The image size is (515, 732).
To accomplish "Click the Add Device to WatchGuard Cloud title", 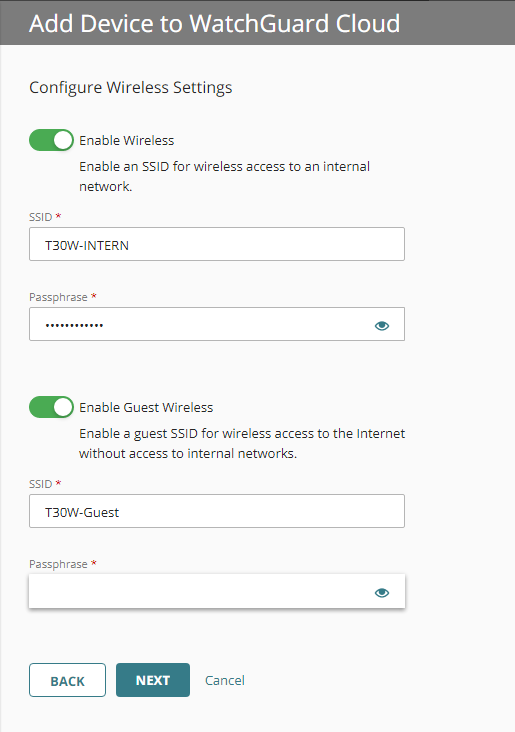I will point(214,23).
